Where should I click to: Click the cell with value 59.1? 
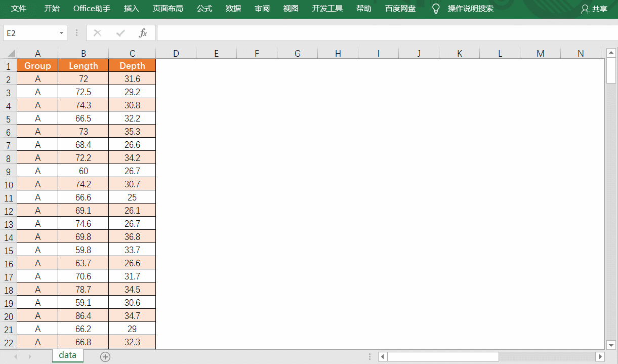(84, 303)
